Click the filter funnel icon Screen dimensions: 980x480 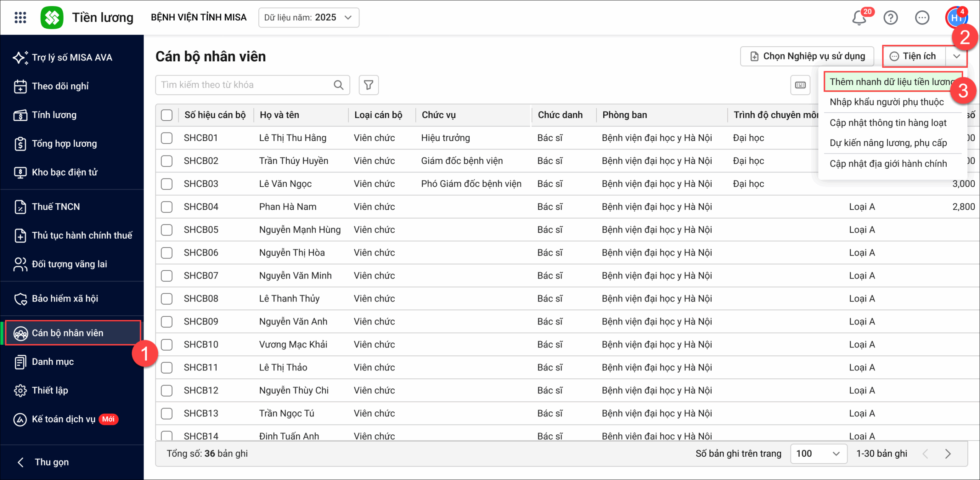pyautogui.click(x=368, y=85)
